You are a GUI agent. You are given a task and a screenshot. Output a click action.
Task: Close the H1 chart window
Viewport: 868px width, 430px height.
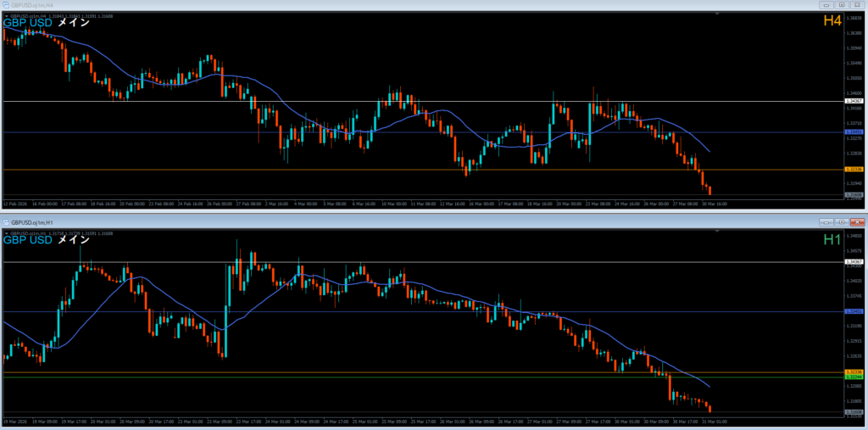tap(857, 221)
